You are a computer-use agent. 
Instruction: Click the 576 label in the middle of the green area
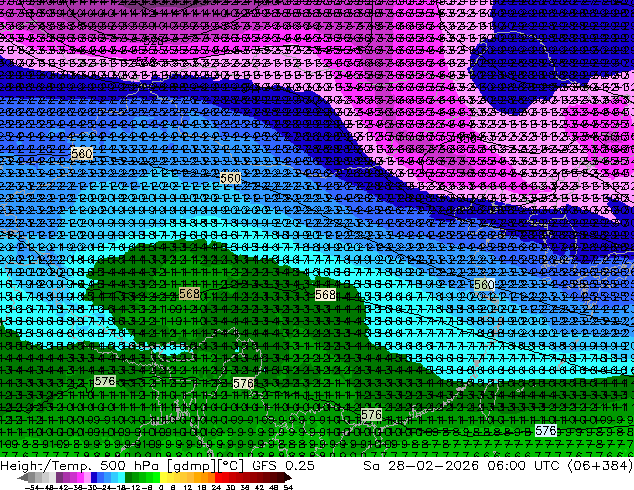[x=243, y=384]
